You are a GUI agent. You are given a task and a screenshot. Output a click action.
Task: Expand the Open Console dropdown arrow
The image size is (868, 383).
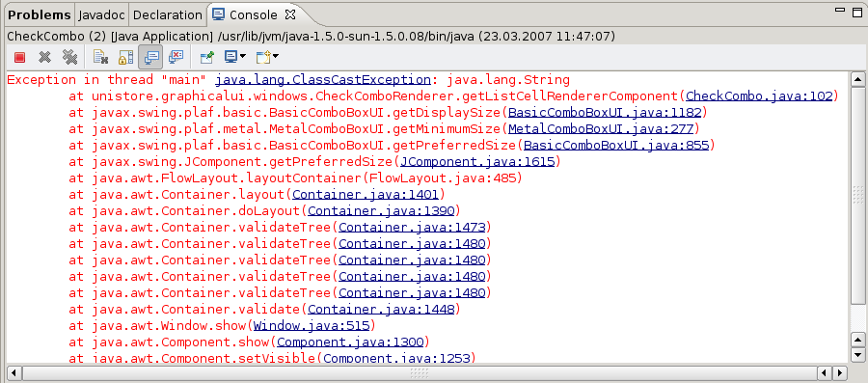275,57
